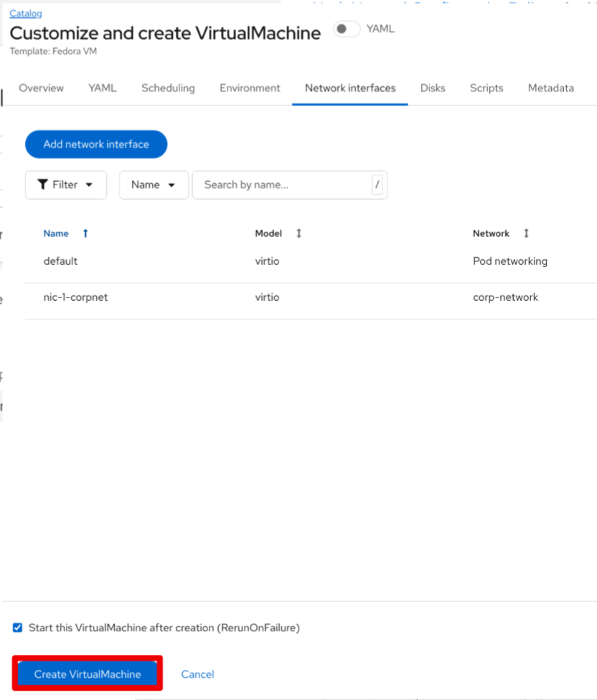This screenshot has height=700, width=597.
Task: Open the Disks tab
Action: coord(433,88)
